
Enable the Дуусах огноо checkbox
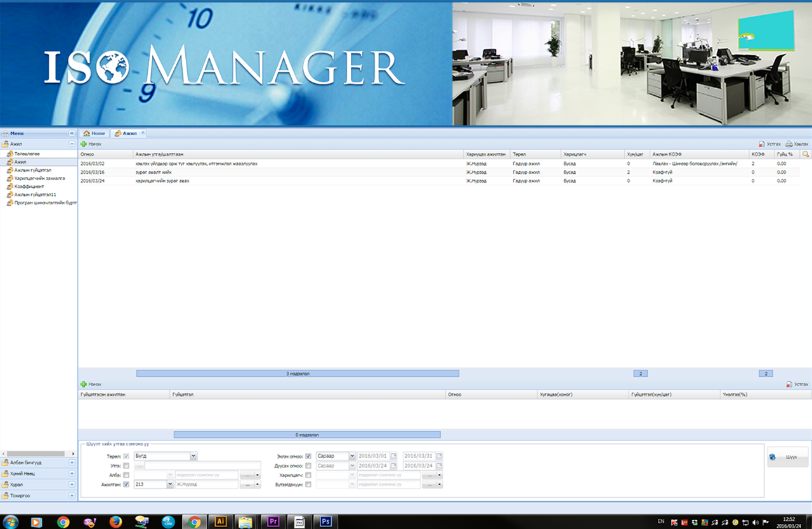pyautogui.click(x=308, y=466)
